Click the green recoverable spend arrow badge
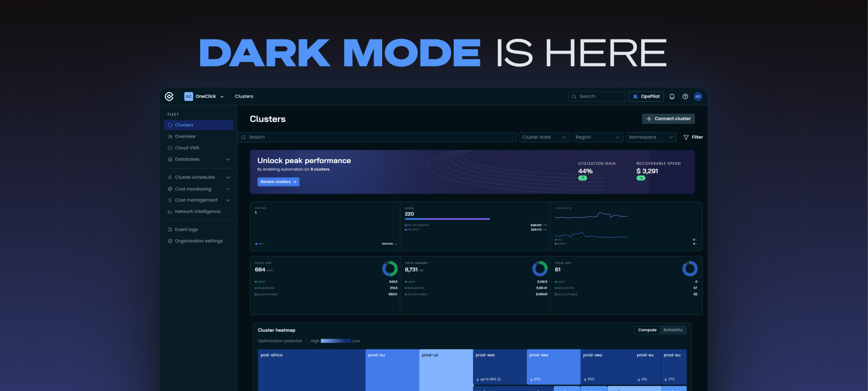This screenshot has width=868, height=391. [641, 178]
